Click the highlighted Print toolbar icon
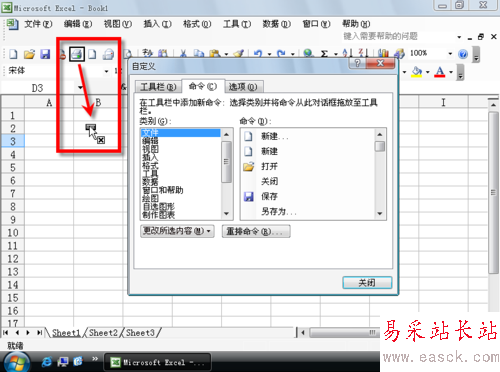 (x=77, y=54)
